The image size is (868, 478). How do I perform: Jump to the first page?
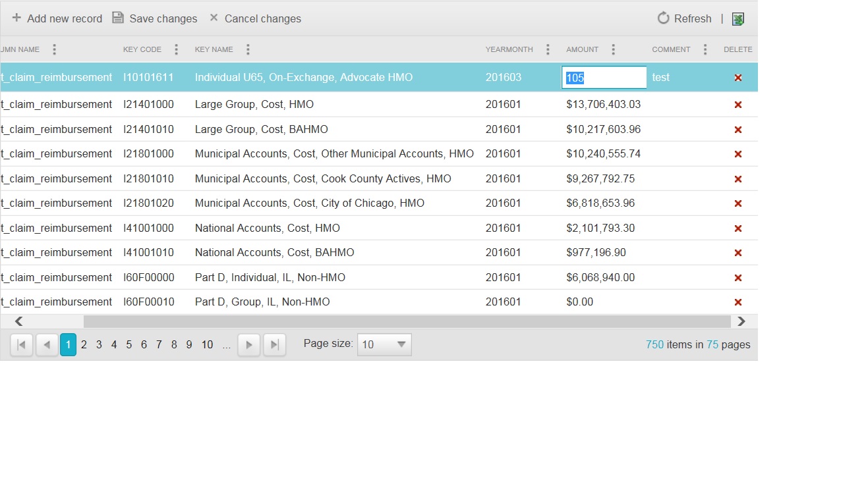tap(22, 345)
